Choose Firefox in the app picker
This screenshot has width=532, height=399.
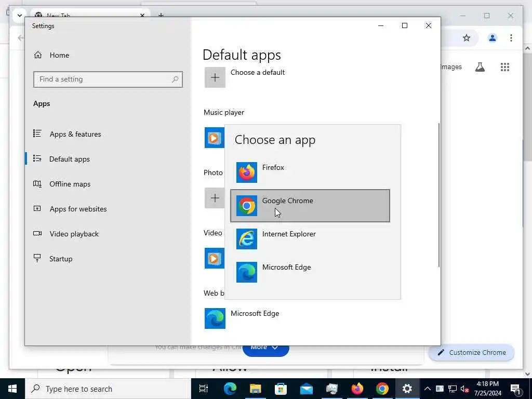tap(310, 172)
